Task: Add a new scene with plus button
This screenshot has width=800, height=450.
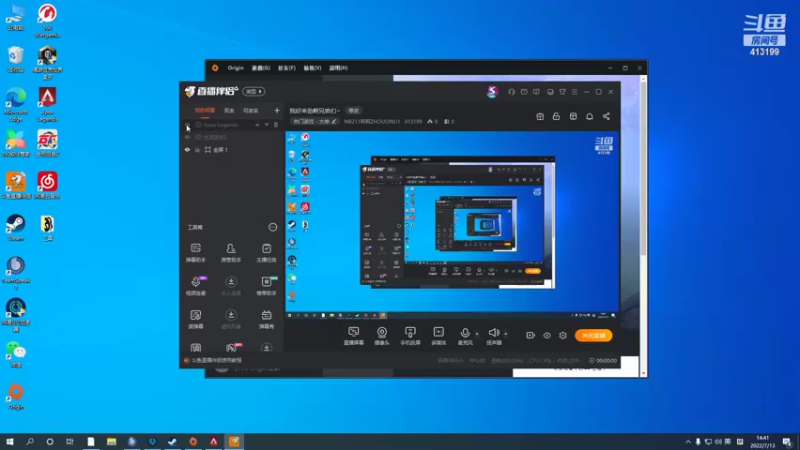Action: [x=277, y=110]
